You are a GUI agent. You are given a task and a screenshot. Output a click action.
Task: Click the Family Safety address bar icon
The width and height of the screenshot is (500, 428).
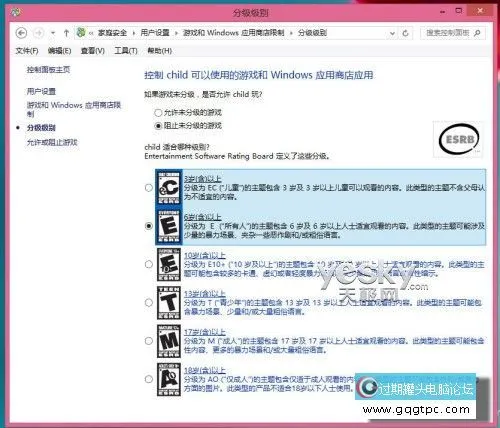pyautogui.click(x=81, y=33)
